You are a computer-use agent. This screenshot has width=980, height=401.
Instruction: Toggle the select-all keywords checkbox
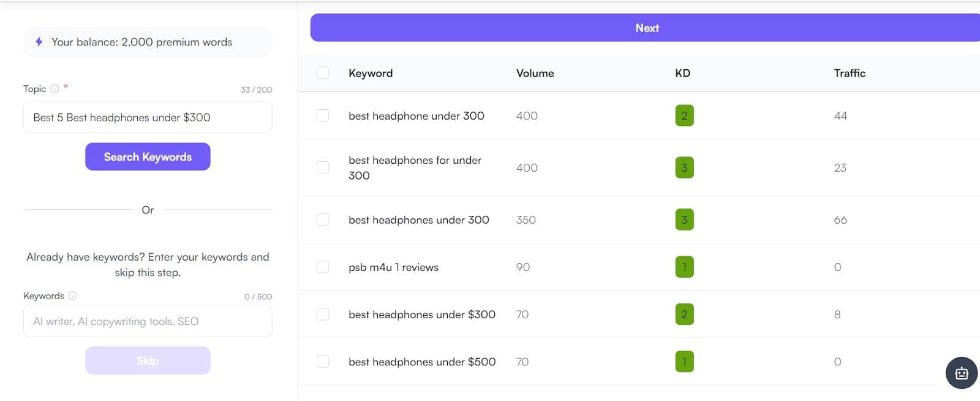(323, 73)
